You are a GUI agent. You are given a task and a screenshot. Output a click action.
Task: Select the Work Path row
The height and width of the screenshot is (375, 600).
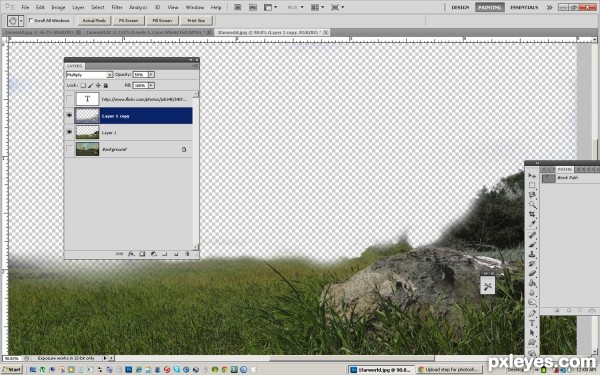570,178
